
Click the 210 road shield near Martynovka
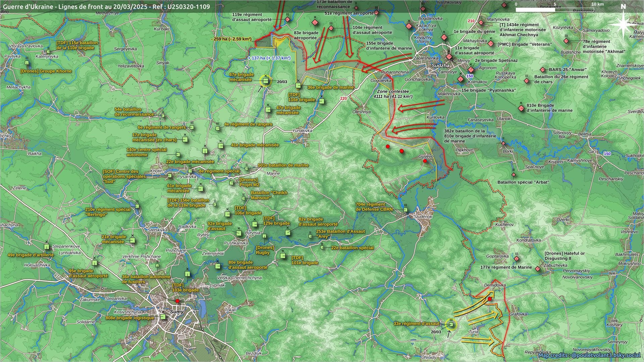pyautogui.click(x=471, y=21)
